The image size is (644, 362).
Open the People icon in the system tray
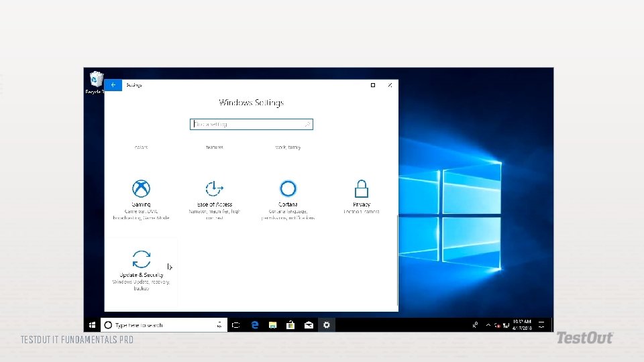[475, 325]
